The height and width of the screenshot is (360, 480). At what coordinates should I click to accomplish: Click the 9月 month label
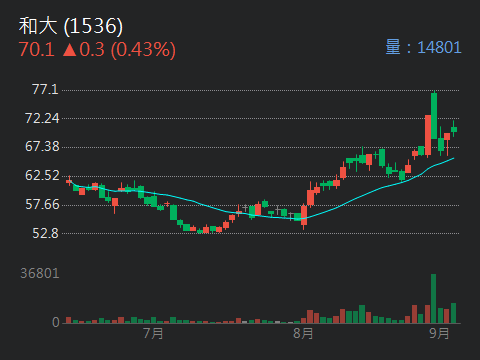[439, 333]
